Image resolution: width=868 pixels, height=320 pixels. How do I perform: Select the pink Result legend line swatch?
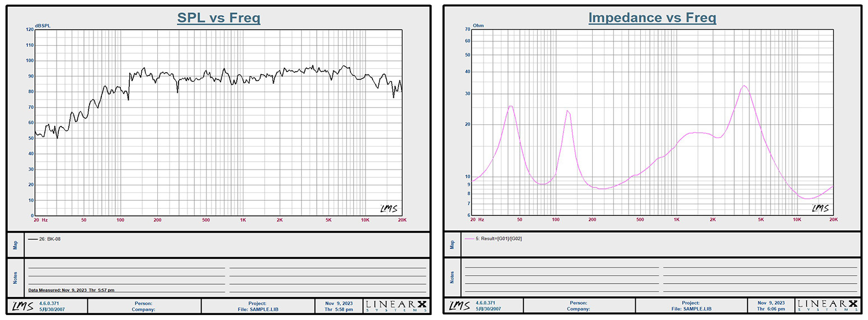(x=469, y=239)
